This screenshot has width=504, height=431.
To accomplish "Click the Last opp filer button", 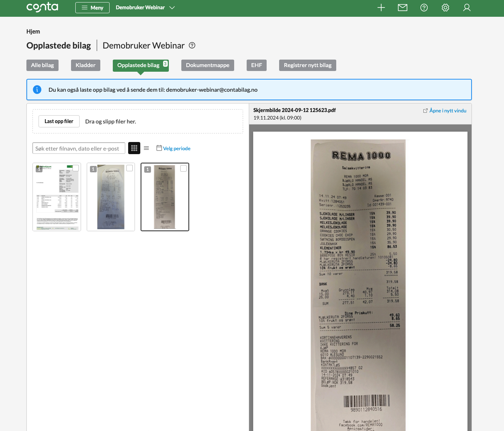I will [x=59, y=121].
